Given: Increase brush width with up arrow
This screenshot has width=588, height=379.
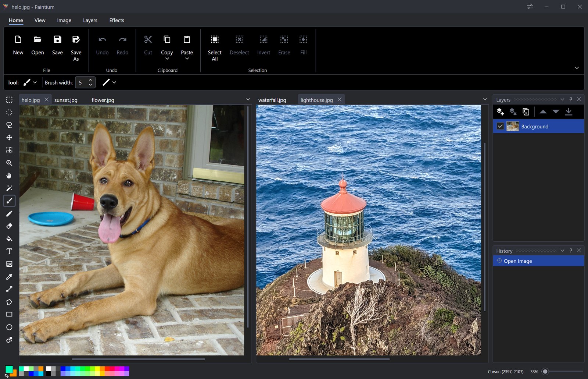Looking at the screenshot, I should 90,80.
